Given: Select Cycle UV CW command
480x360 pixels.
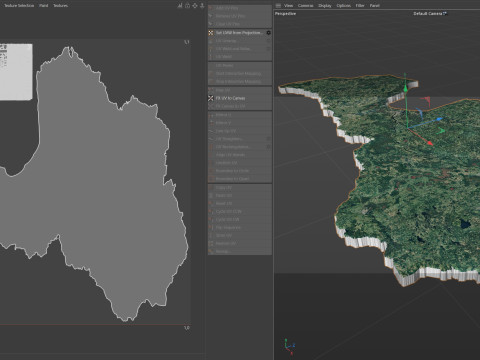Looking at the screenshot, I should (240, 220).
